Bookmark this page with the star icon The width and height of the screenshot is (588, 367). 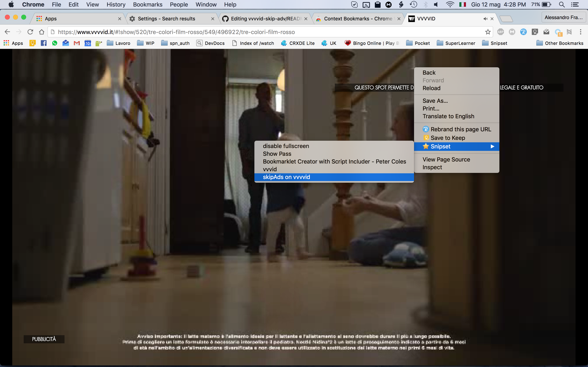(488, 32)
